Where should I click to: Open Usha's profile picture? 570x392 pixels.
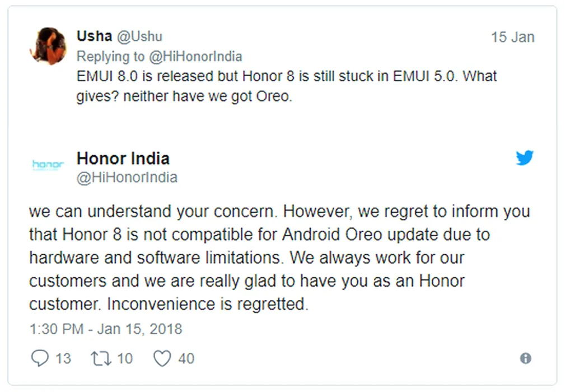48,46
